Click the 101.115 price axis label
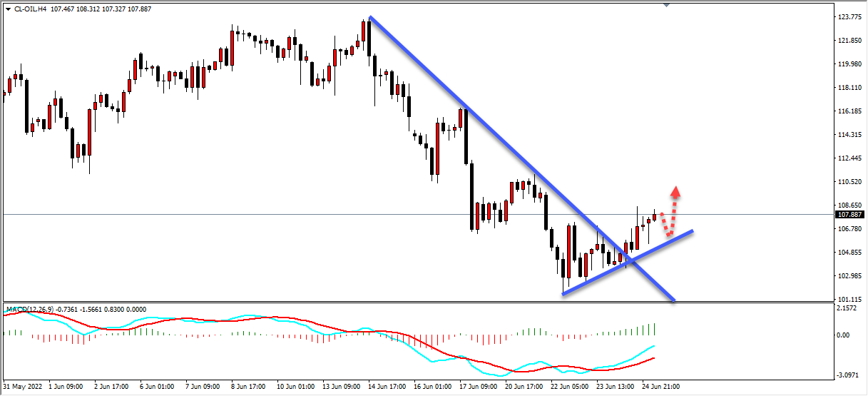The width and height of the screenshot is (868, 396). pos(849,300)
